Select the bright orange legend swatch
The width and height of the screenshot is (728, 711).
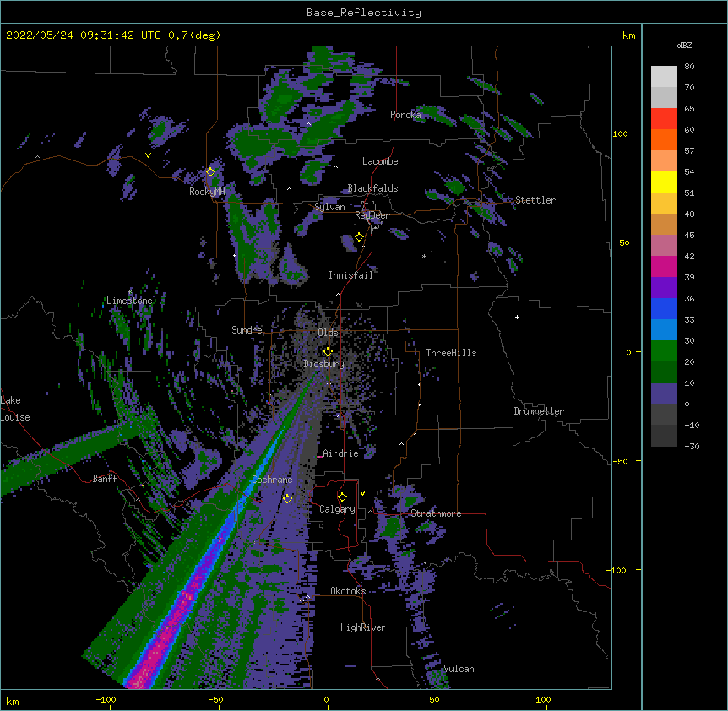pyautogui.click(x=664, y=139)
